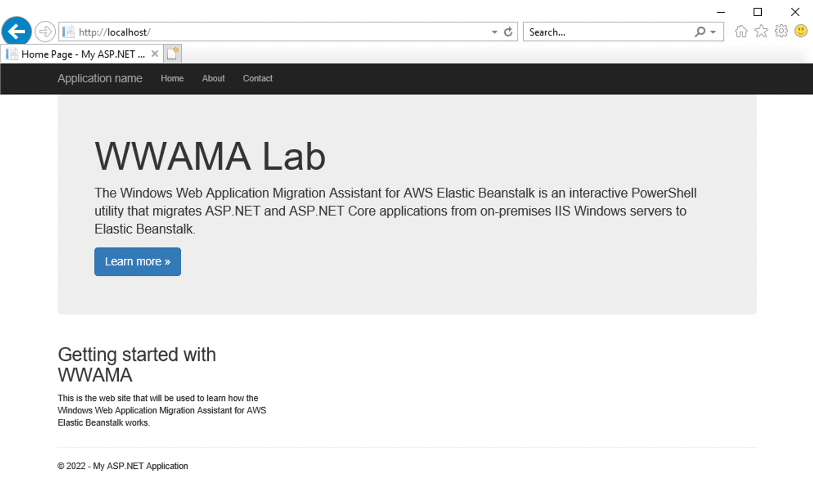The width and height of the screenshot is (813, 484).
Task: Click the © 2022 - My ASP.NET Application footer
Action: point(123,466)
